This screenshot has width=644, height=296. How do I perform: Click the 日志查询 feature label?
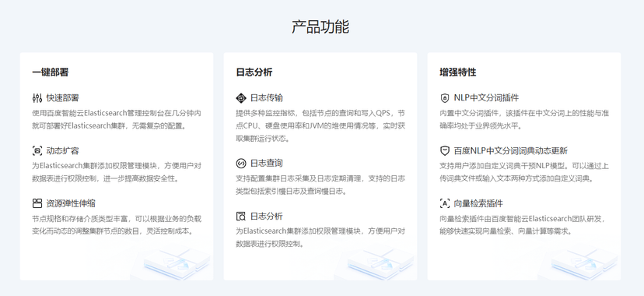tap(267, 164)
